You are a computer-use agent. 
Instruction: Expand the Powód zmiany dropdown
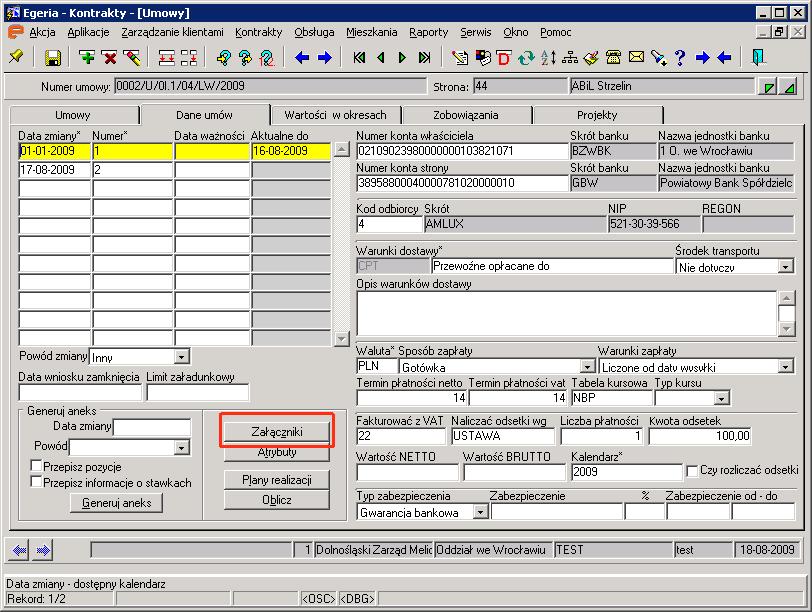[x=181, y=357]
